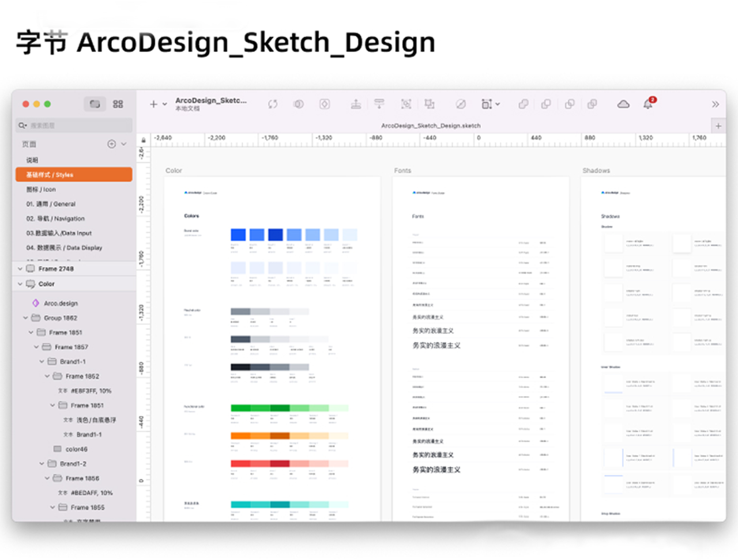Click the Insert plus button in toolbar
The width and height of the screenshot is (738, 560).
pos(153,104)
